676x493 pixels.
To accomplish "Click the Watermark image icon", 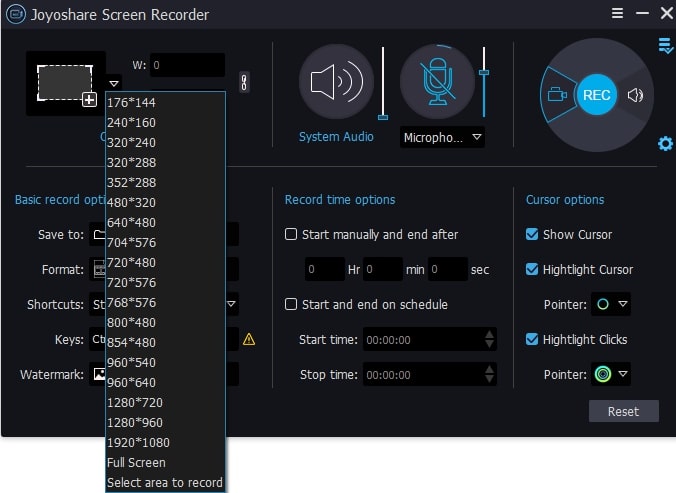I will pyautogui.click(x=100, y=374).
